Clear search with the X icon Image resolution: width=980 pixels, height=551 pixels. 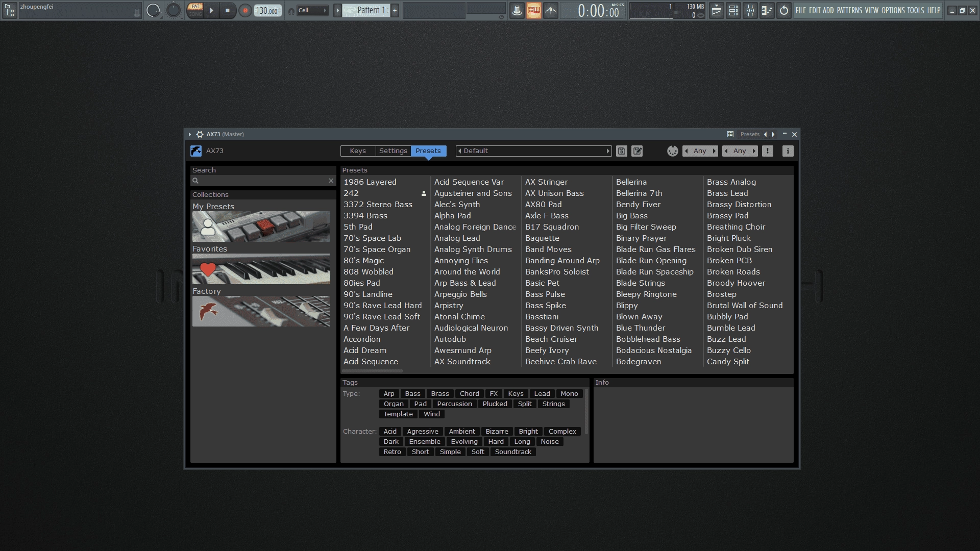(331, 181)
